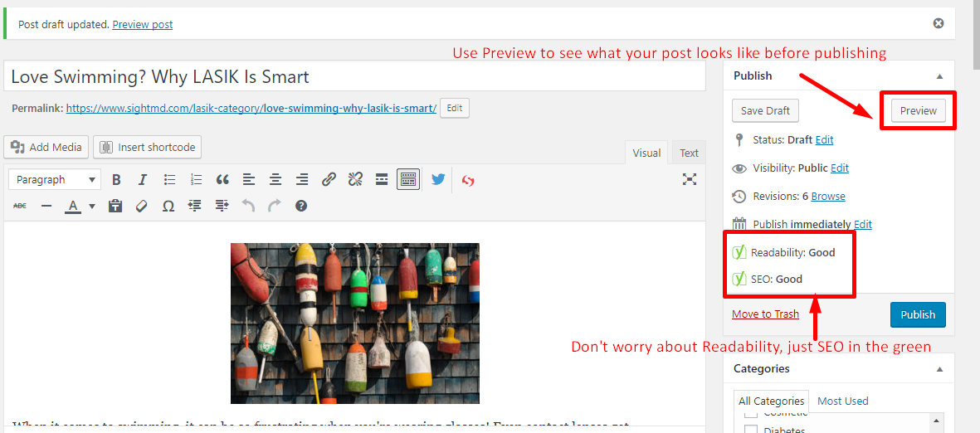Dismiss the Post draft updated notice
980x433 pixels.
[x=939, y=24]
